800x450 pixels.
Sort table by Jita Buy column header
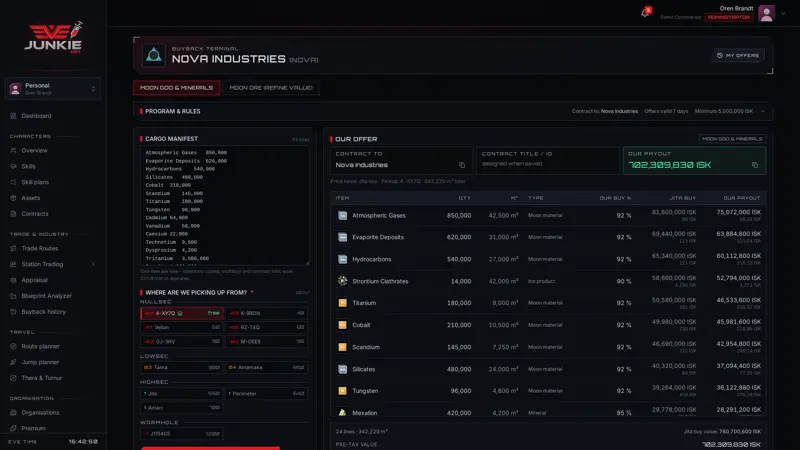point(683,198)
